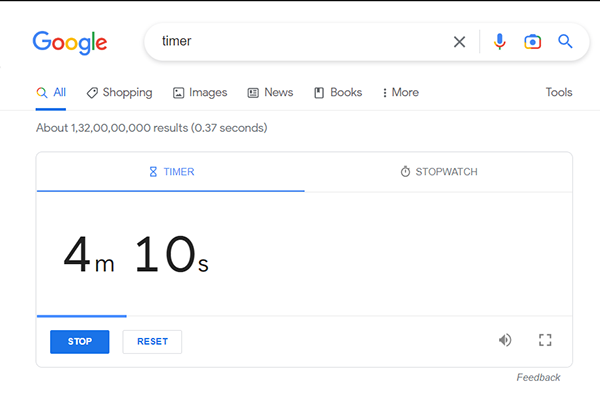Select the TIMER tab
The width and height of the screenshot is (600, 394).
point(171,172)
